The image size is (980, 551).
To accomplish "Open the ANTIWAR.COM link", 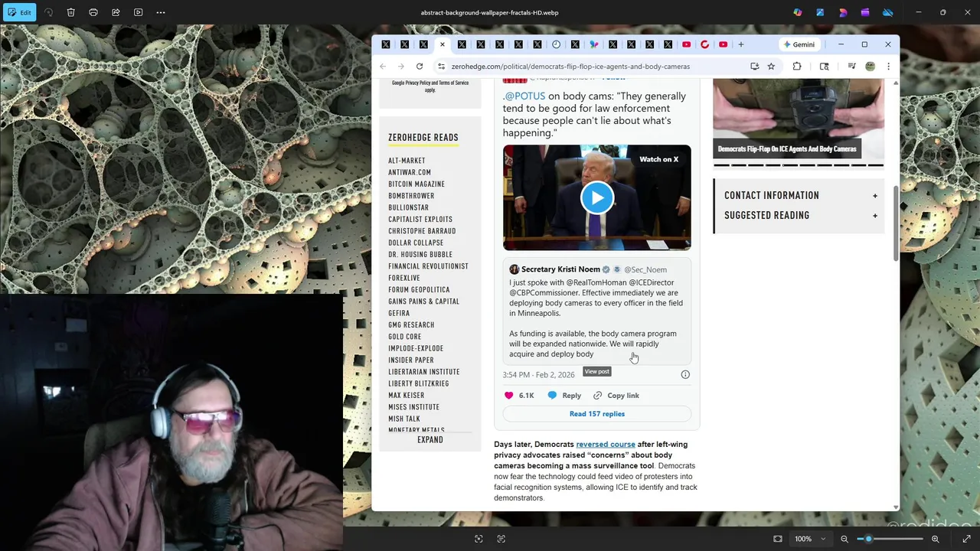I will pyautogui.click(x=410, y=172).
